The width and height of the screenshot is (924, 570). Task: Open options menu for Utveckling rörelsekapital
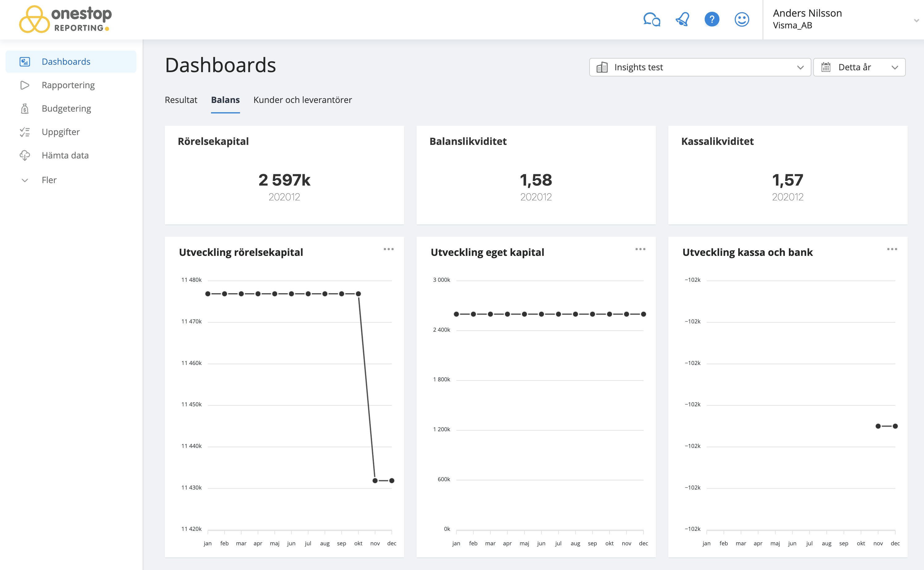pyautogui.click(x=389, y=249)
